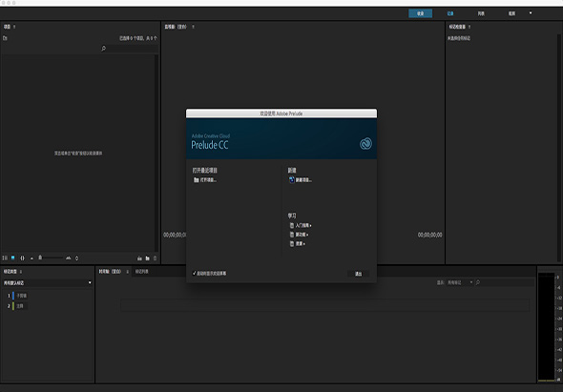563x392 pixels.
Task: Click 已选择 0 个项目 status text
Action: click(138, 38)
